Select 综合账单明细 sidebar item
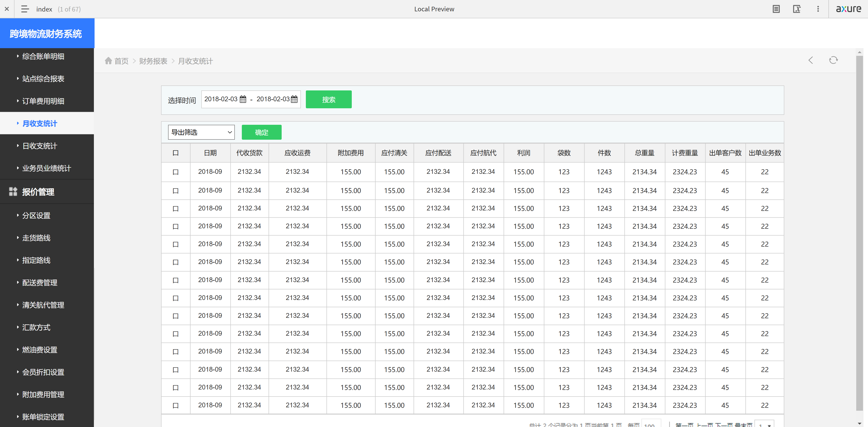868x427 pixels. [43, 56]
